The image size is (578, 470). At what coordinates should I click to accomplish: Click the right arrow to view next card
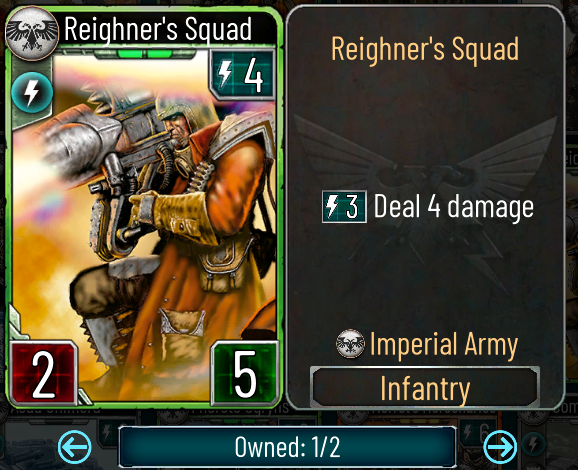[500, 447]
